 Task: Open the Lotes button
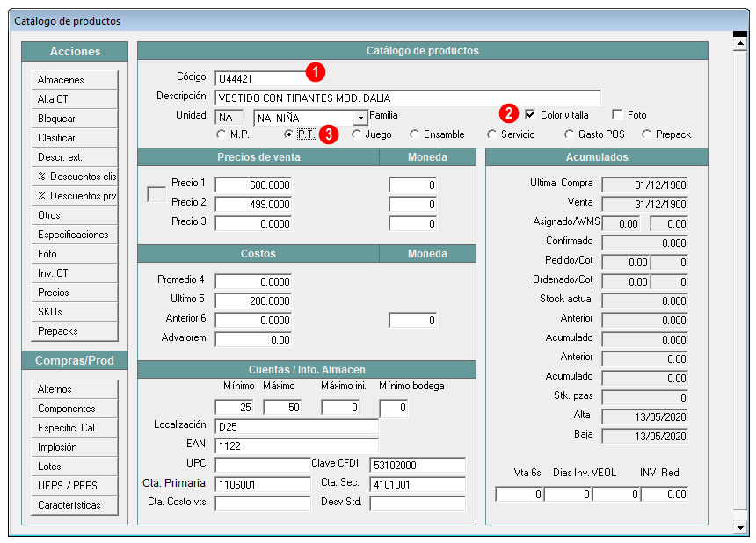pyautogui.click(x=74, y=466)
